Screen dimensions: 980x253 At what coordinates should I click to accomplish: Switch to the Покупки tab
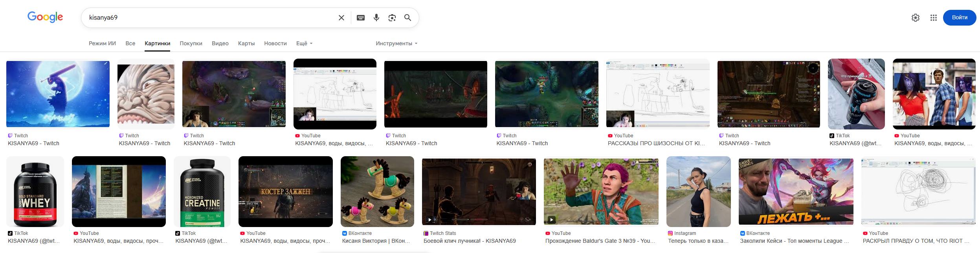tap(191, 43)
